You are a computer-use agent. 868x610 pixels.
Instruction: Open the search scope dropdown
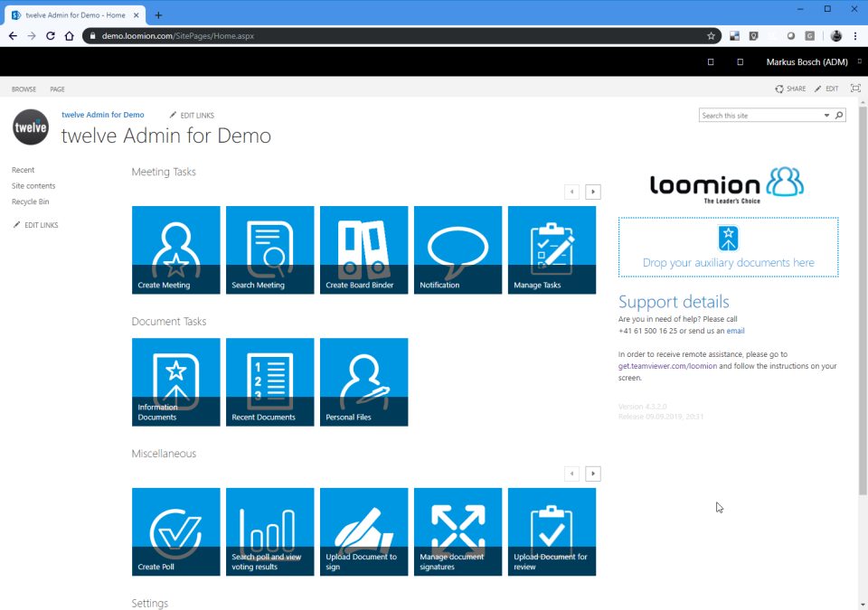826,115
